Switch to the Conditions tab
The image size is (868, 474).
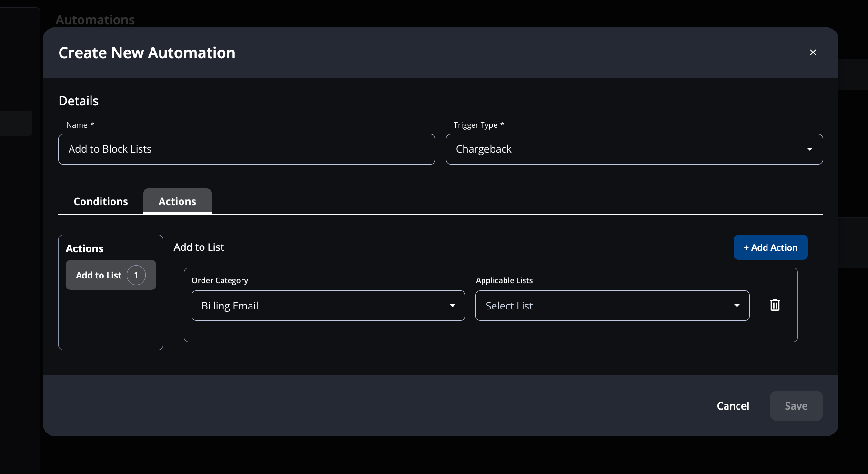[x=101, y=201]
